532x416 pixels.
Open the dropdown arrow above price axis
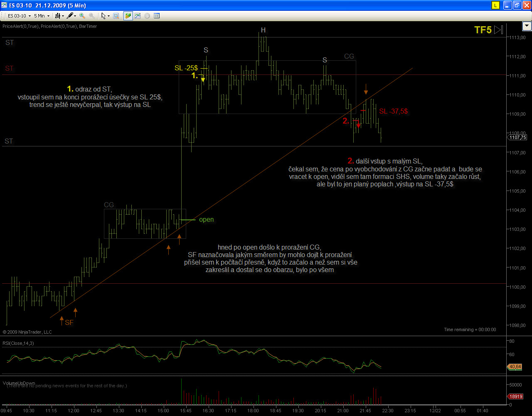tap(527, 26)
